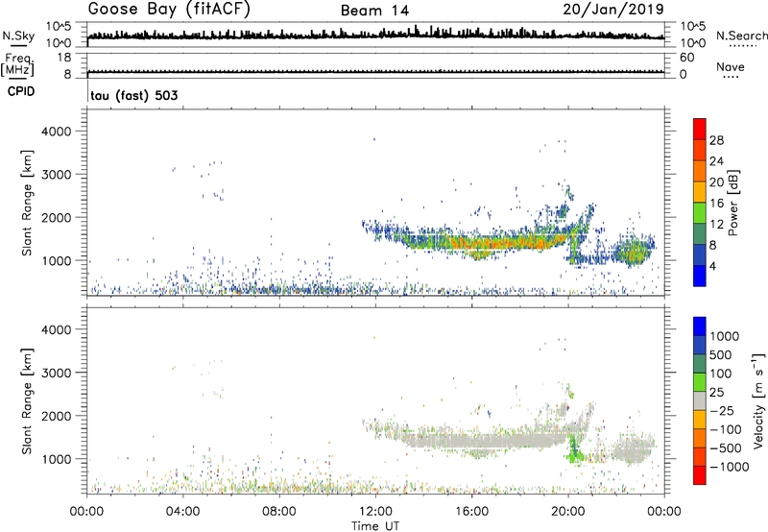
Task: Select the "tau (fast) 503" mode text
Action: [134, 95]
